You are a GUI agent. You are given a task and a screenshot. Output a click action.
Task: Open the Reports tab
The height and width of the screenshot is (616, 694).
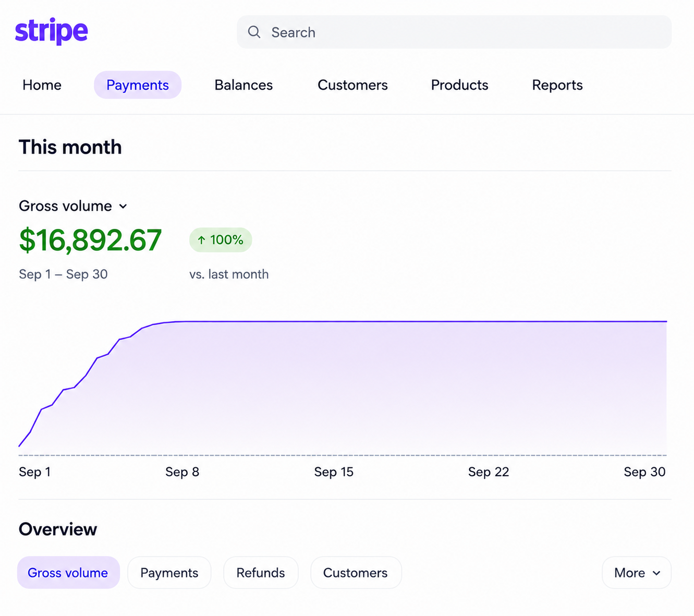[x=557, y=85]
